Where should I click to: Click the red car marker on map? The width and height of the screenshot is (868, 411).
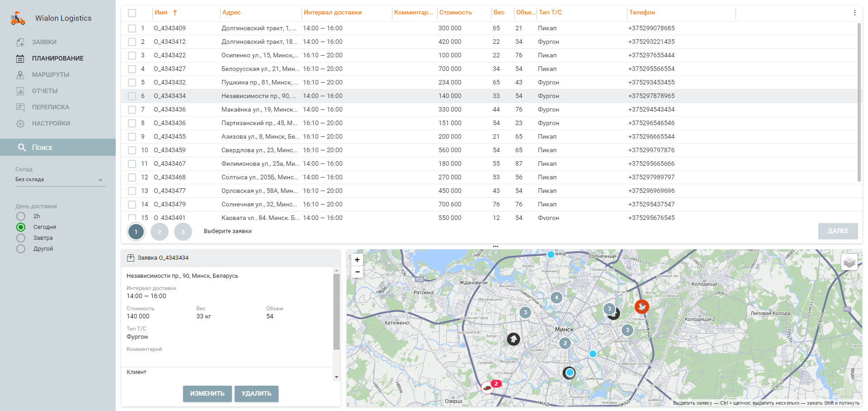(x=487, y=388)
